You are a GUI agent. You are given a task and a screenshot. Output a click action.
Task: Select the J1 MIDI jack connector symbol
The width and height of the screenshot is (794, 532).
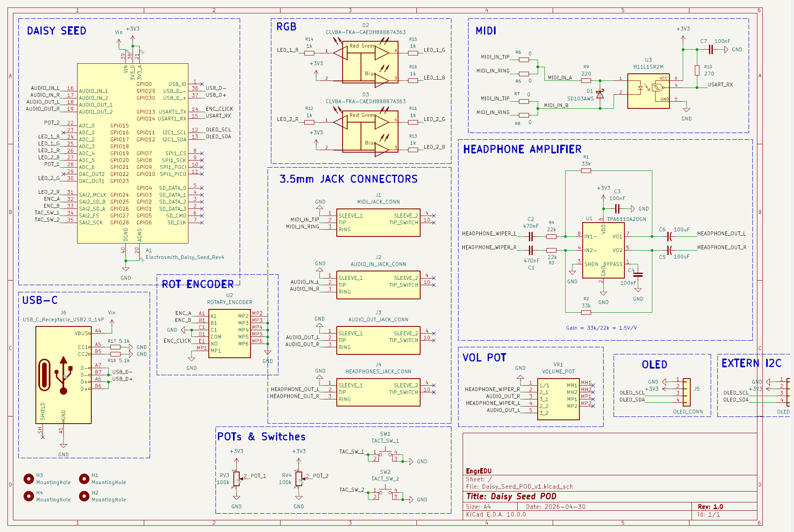click(x=378, y=223)
